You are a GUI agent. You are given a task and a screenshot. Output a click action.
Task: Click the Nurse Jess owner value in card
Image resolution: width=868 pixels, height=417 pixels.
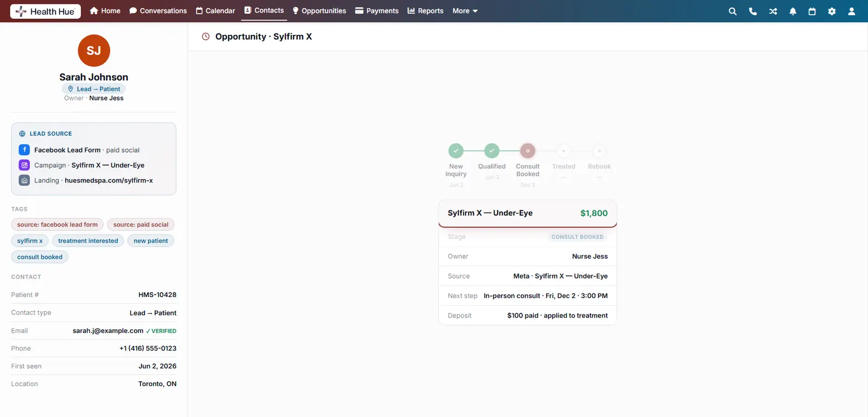click(x=590, y=256)
